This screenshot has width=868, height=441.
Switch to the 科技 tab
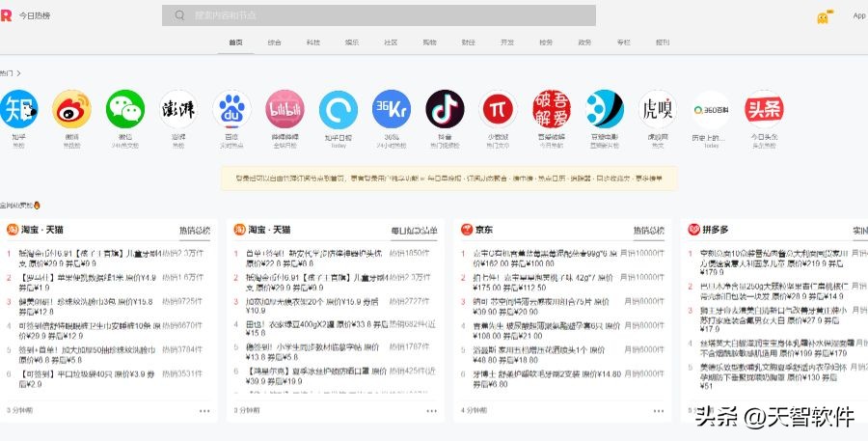[x=313, y=42]
